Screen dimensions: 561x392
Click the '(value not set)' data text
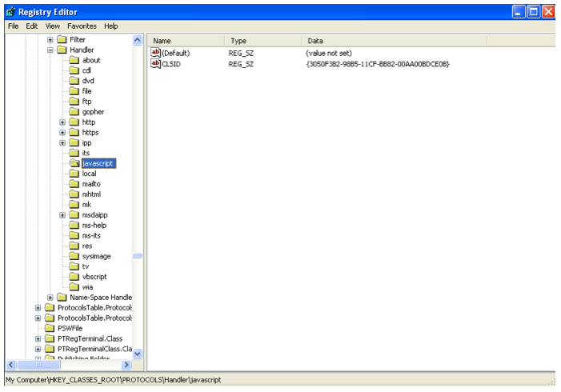click(328, 54)
